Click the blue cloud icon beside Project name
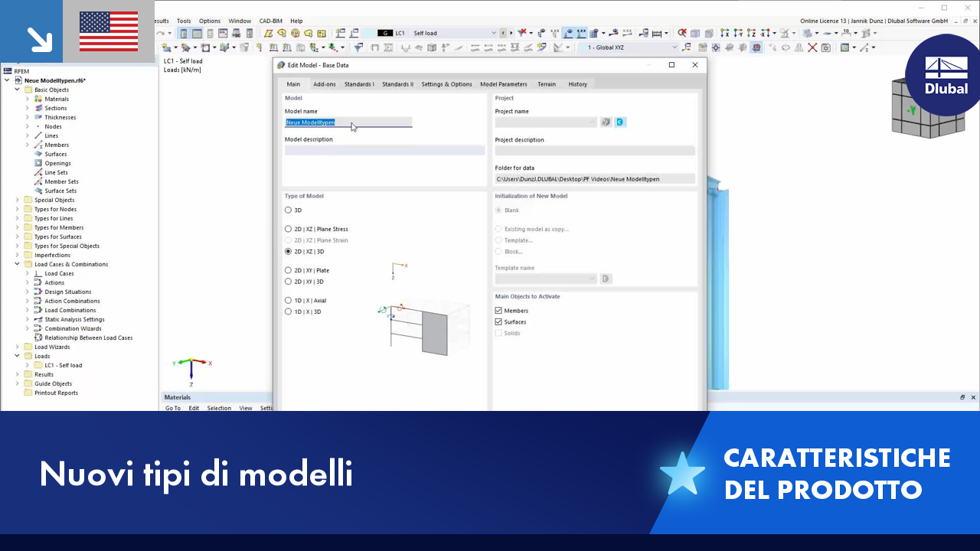The height and width of the screenshot is (551, 980). tap(620, 122)
